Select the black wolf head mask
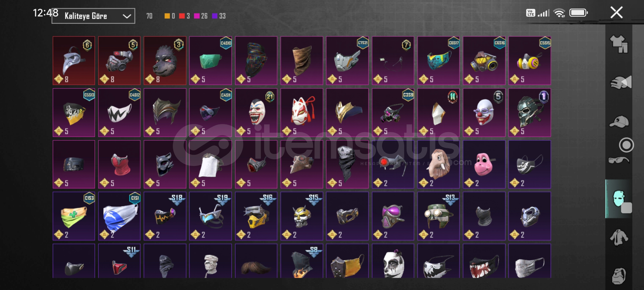644x290 pixels. tap(165, 61)
